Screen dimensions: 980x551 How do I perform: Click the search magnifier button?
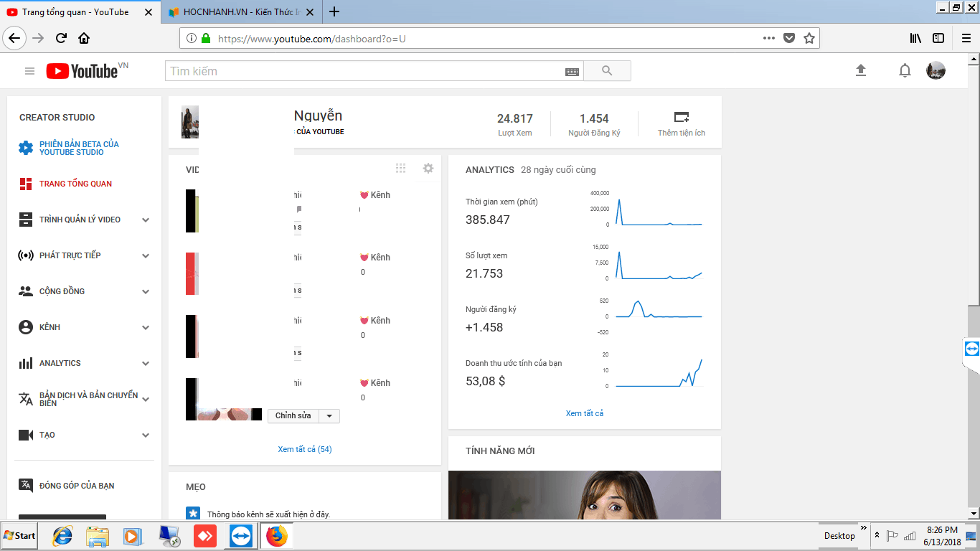pyautogui.click(x=607, y=71)
